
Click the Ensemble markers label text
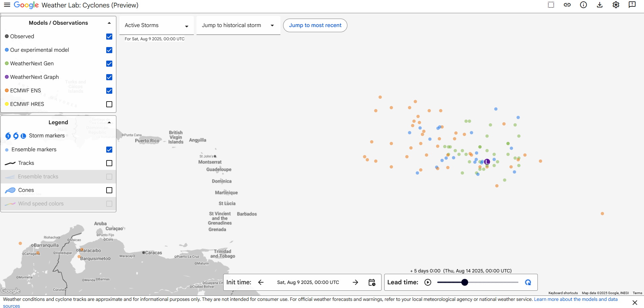tap(34, 149)
